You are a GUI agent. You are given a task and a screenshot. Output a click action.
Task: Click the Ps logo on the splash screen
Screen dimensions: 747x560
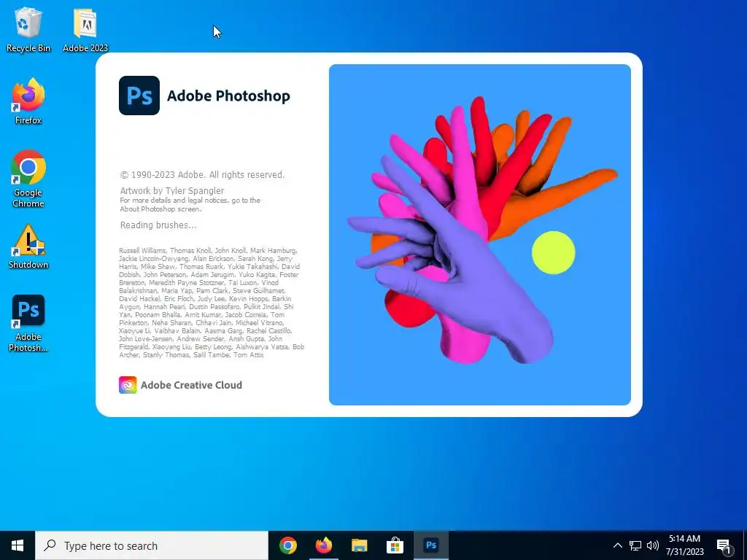[x=139, y=96]
